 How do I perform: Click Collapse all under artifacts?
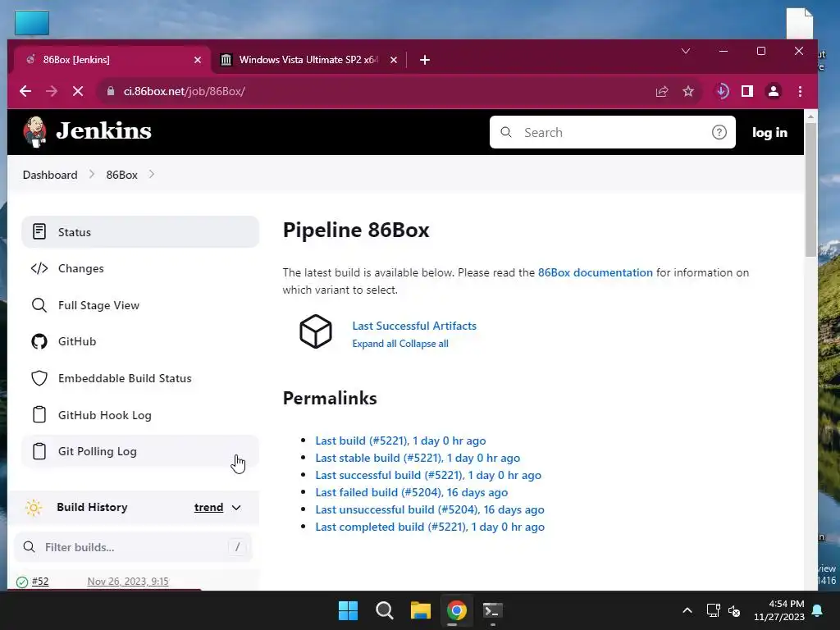point(424,344)
